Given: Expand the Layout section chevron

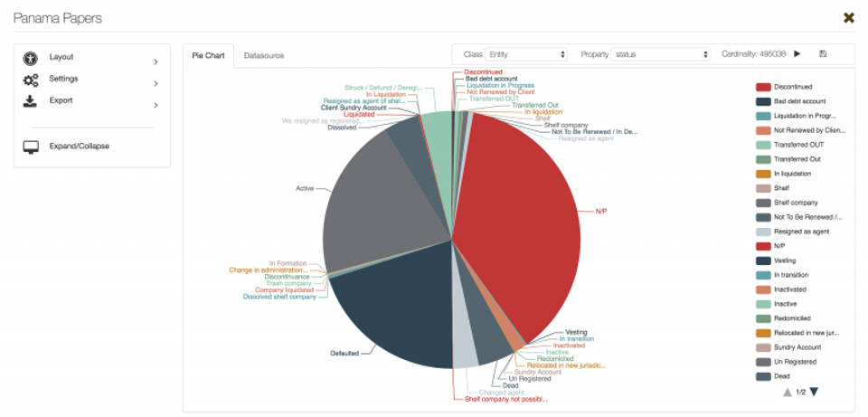Looking at the screenshot, I should pyautogui.click(x=156, y=62).
